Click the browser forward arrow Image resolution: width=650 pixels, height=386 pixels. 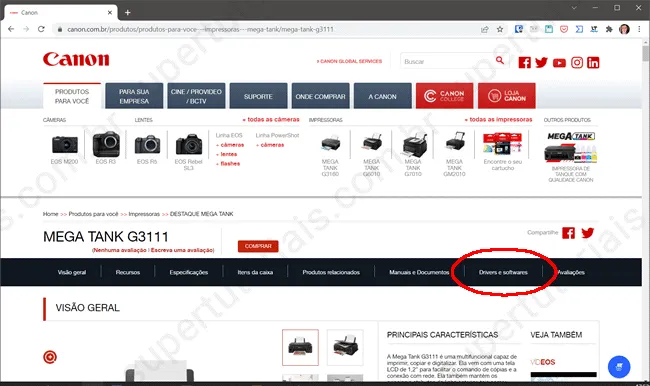(x=26, y=29)
